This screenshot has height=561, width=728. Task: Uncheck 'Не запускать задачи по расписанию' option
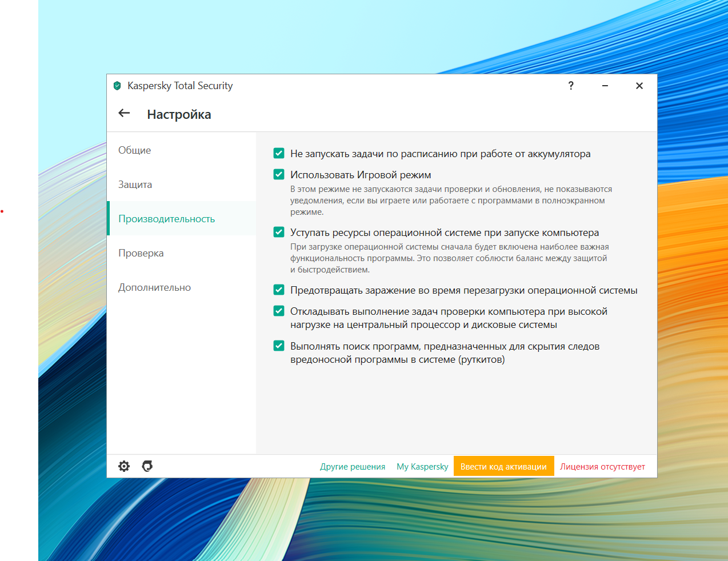(279, 153)
